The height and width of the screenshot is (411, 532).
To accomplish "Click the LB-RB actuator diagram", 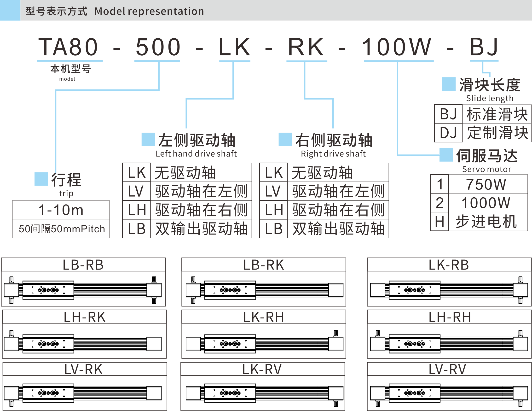I will 83,290.
